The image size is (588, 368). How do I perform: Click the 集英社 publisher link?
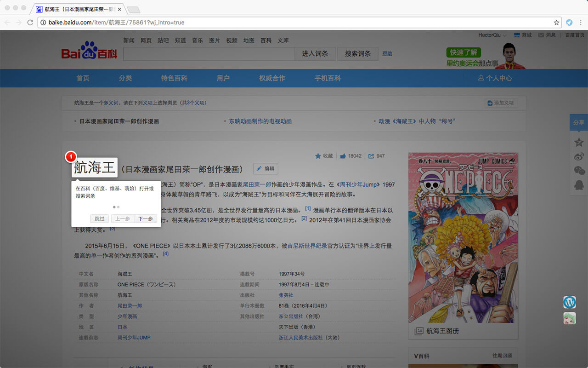(286, 295)
